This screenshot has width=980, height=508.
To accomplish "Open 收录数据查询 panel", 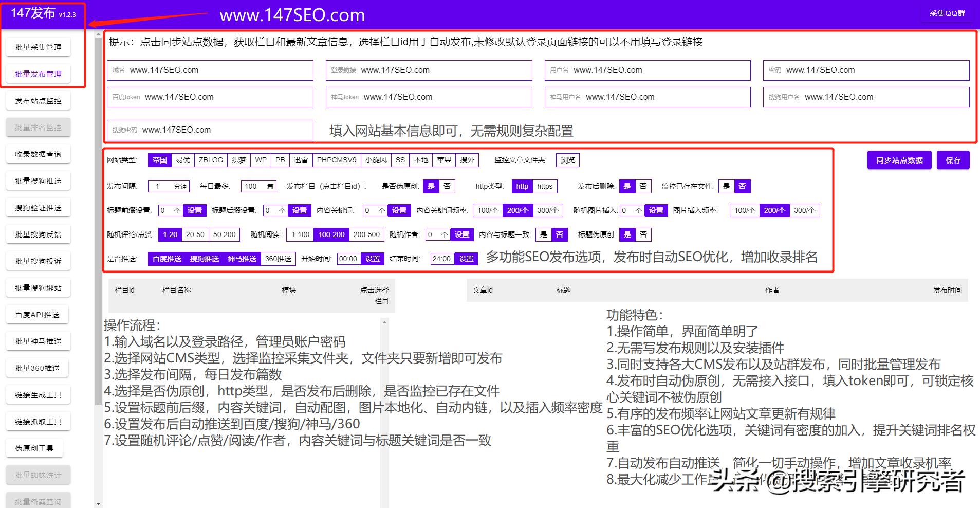I will [x=38, y=154].
